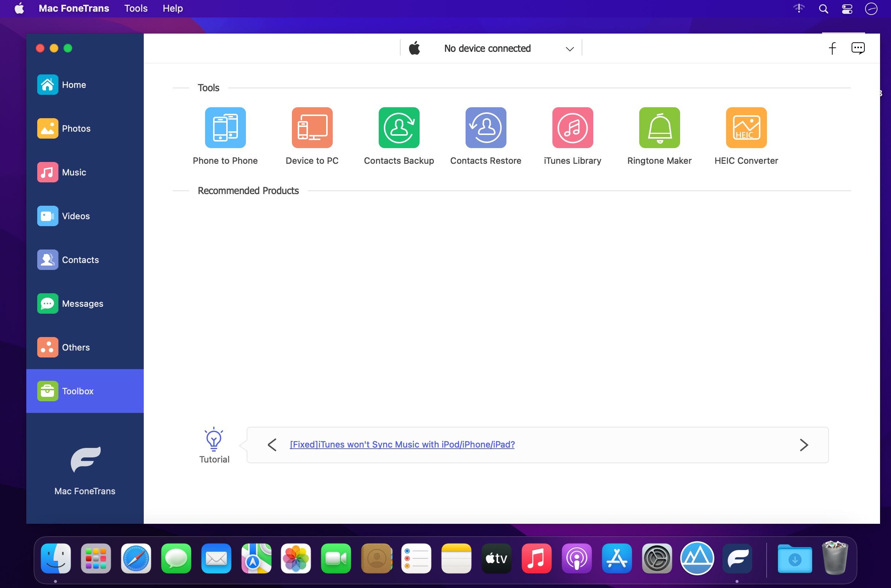The height and width of the screenshot is (588, 891).
Task: Select Photos in the sidebar
Action: click(x=85, y=129)
